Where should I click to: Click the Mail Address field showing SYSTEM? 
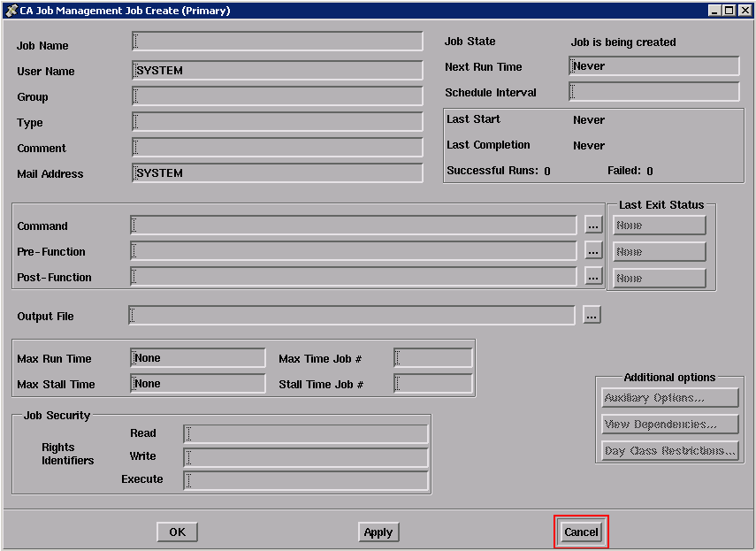tap(277, 172)
